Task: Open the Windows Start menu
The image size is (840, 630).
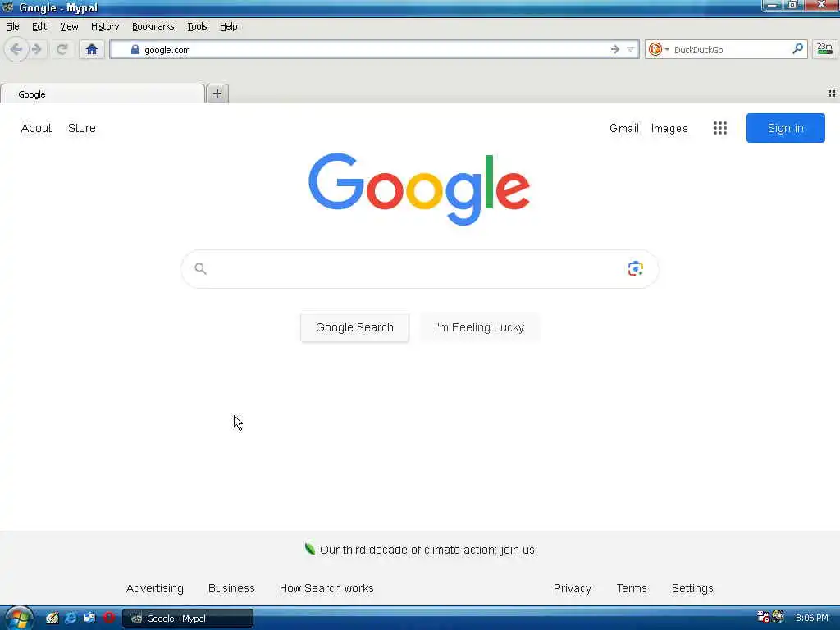Action: pos(18,619)
